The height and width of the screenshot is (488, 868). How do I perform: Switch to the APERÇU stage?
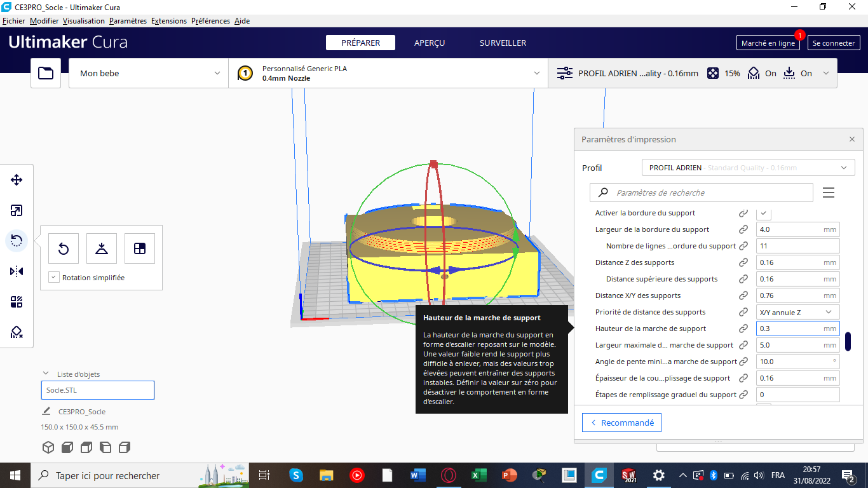click(x=430, y=43)
